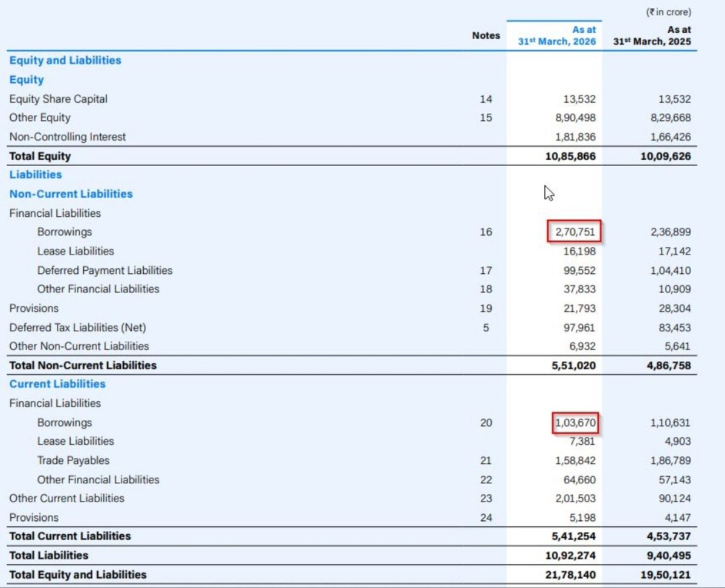Click the 'Current Liabilities' blue heading
725x588 pixels.
tap(57, 384)
